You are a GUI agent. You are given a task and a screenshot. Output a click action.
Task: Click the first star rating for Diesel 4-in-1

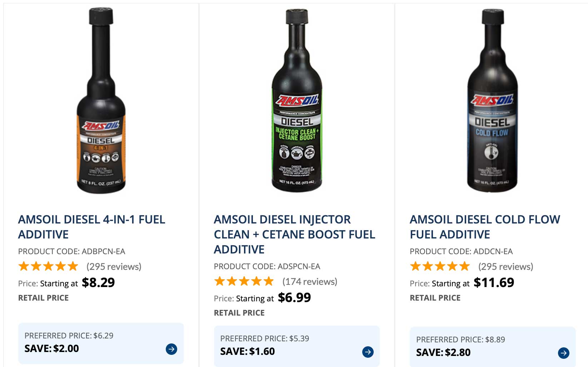point(24,266)
